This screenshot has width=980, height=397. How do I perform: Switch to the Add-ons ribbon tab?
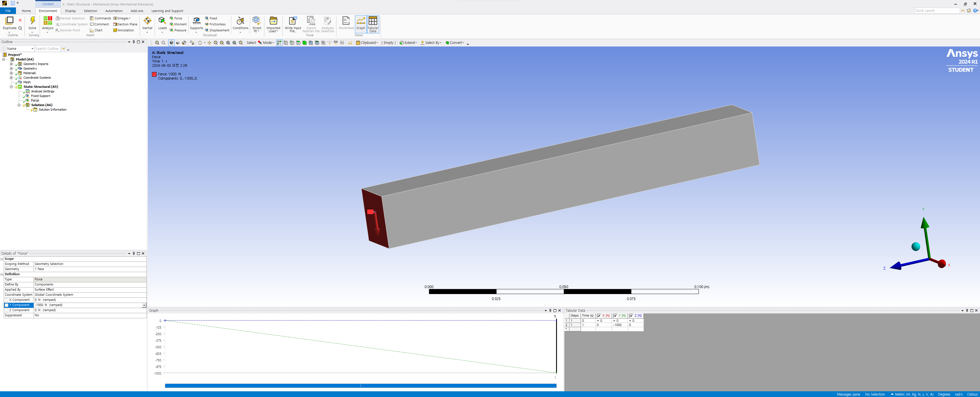pos(137,11)
